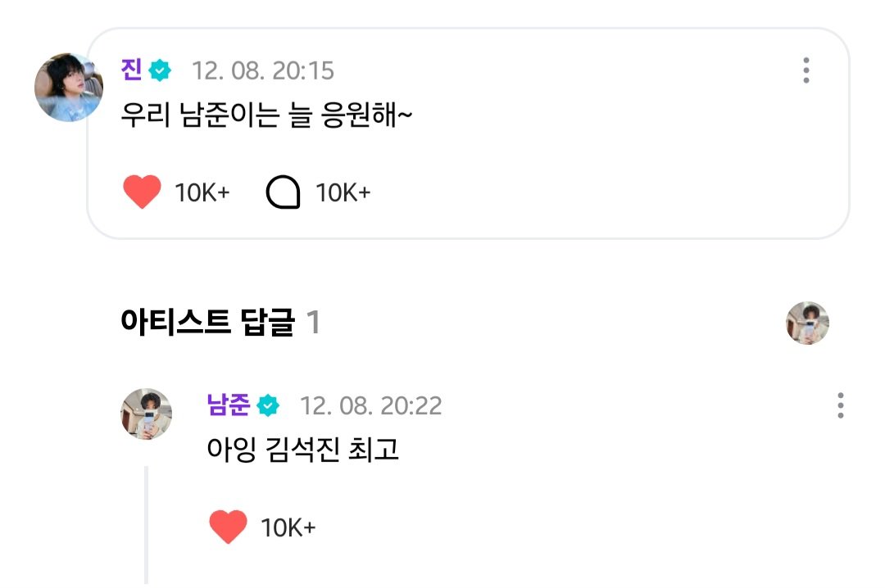
Task: Click the post text 우리 남준이는 늘 응원해~
Action: (x=265, y=116)
